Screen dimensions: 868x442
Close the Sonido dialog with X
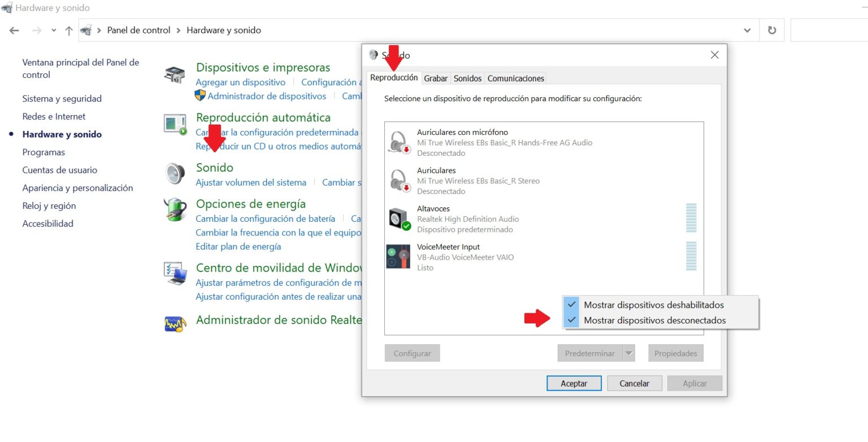pos(714,55)
